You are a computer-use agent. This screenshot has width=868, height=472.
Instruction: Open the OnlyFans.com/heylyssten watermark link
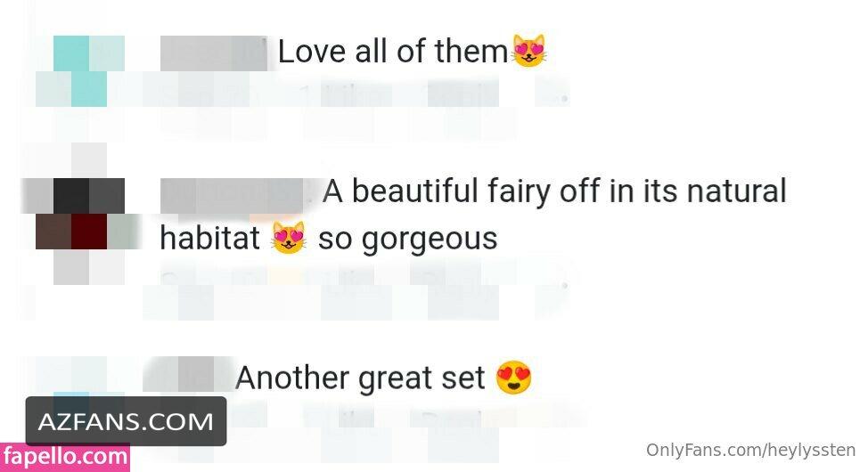coord(750,451)
